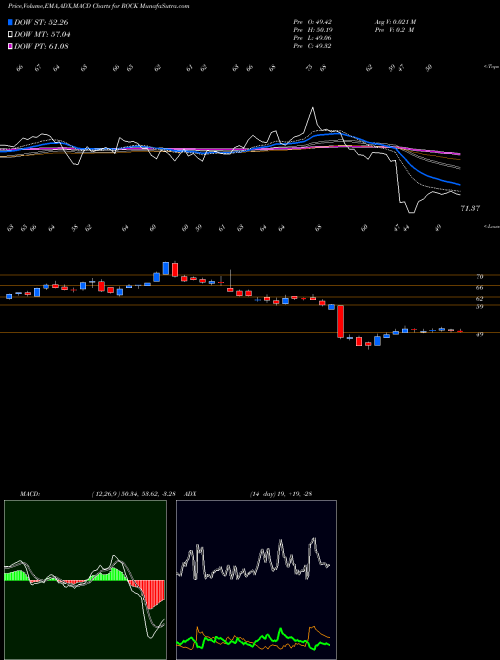Click the 'Pre V: 0.2 M' volume text
This screenshot has height=660, width=500.
[394, 30]
